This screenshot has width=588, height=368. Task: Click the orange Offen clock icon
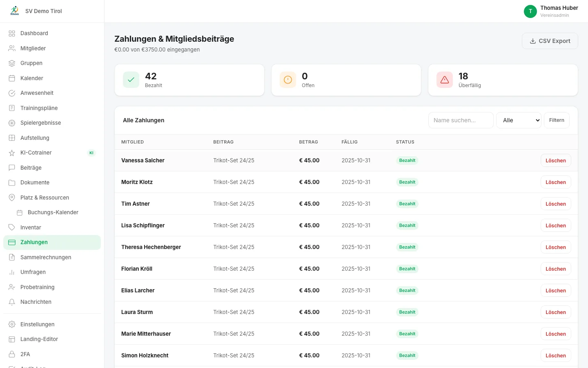(x=288, y=80)
